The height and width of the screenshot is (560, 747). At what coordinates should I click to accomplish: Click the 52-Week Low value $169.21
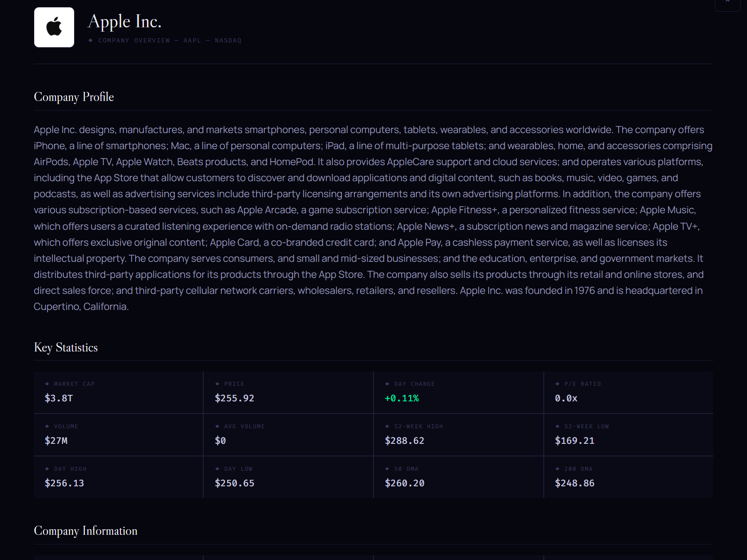575,441
